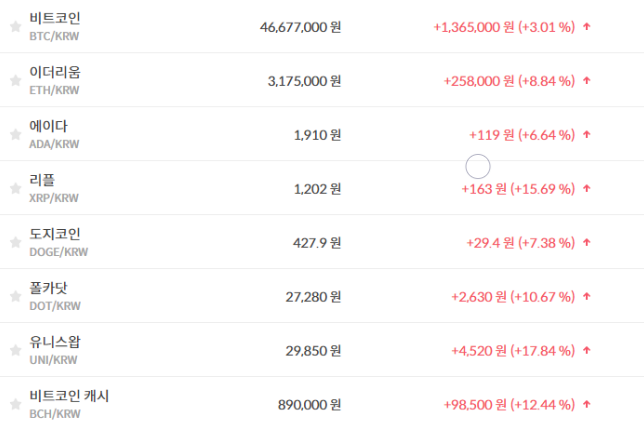Open the 비트코인 캐시 name link
This screenshot has width=644, height=429.
(x=69, y=396)
